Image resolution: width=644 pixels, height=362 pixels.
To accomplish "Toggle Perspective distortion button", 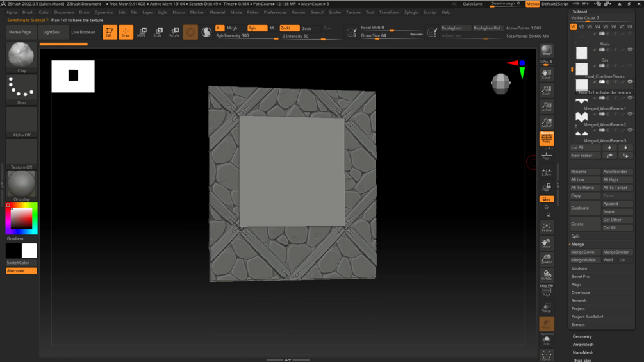I will [x=546, y=138].
